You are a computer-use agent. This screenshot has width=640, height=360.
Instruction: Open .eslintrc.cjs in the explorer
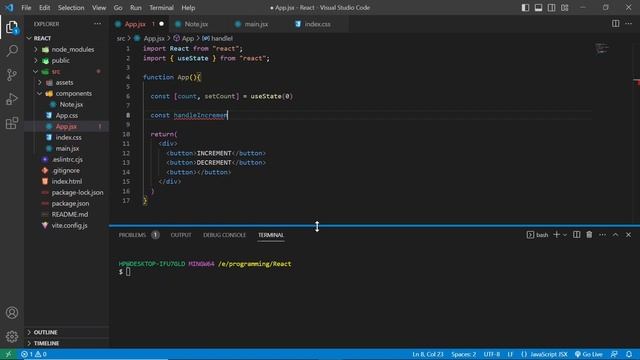pyautogui.click(x=67, y=160)
